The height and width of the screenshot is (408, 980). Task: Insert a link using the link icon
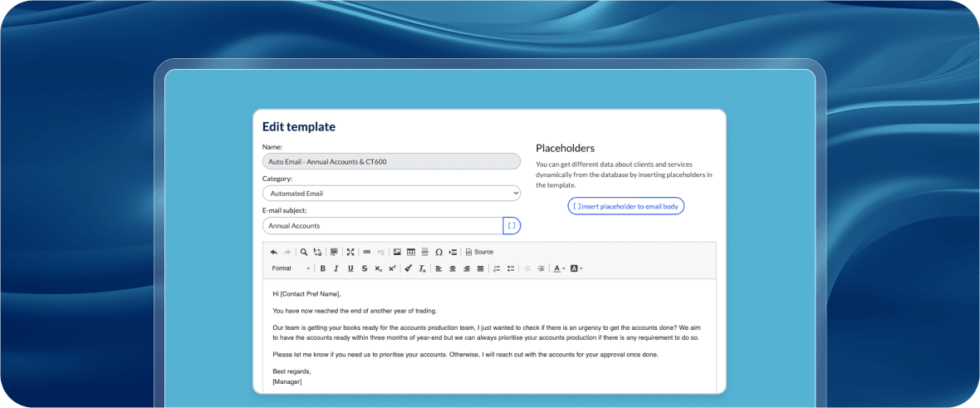tap(367, 252)
